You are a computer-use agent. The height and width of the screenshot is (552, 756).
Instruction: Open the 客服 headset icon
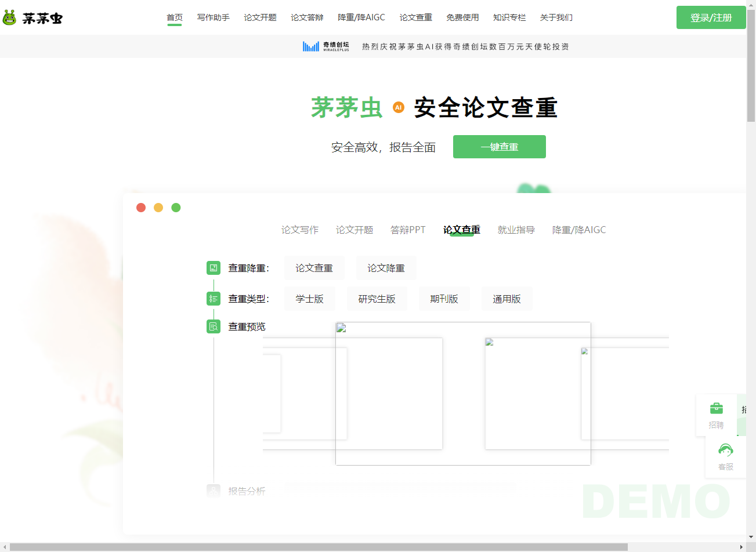click(726, 450)
